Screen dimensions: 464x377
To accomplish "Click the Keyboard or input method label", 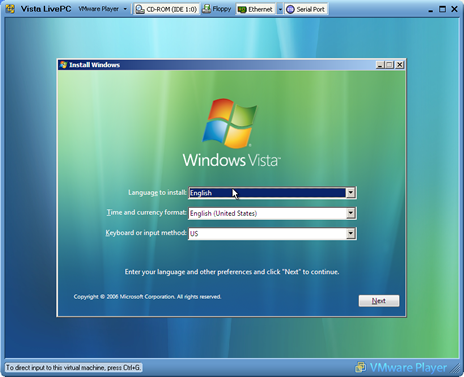I will 146,233.
